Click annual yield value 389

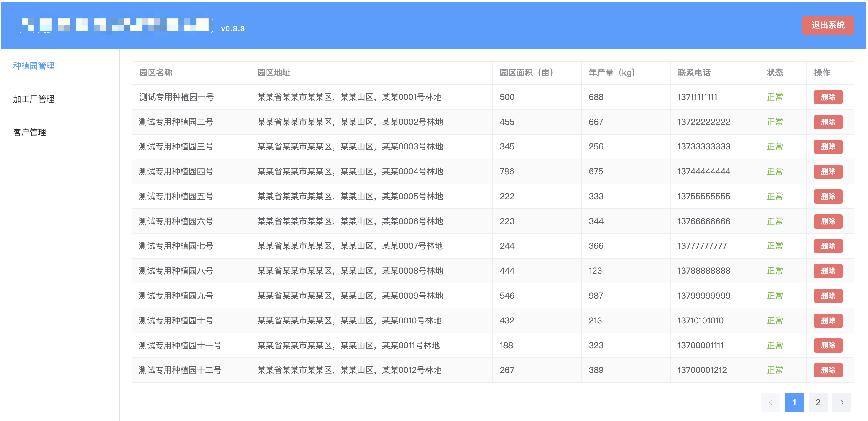[596, 370]
